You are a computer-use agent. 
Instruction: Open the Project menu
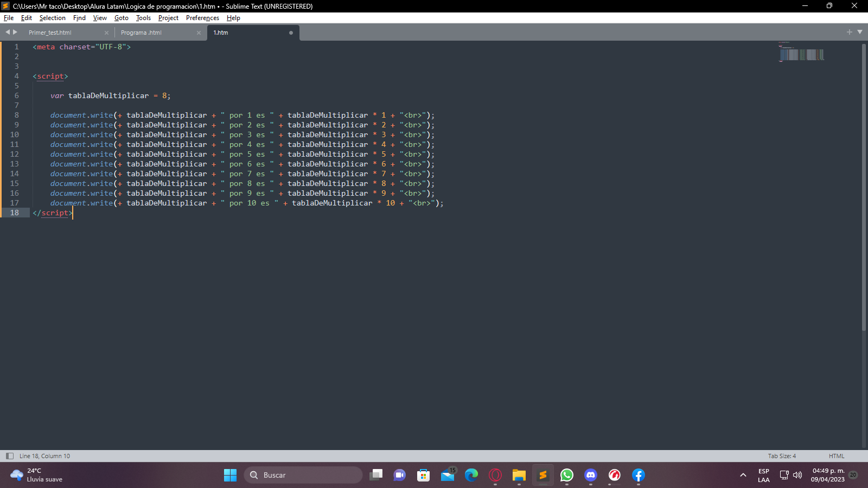pyautogui.click(x=168, y=18)
